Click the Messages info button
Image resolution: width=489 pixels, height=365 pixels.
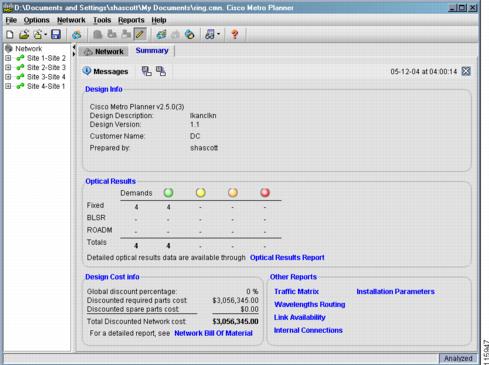(105, 71)
